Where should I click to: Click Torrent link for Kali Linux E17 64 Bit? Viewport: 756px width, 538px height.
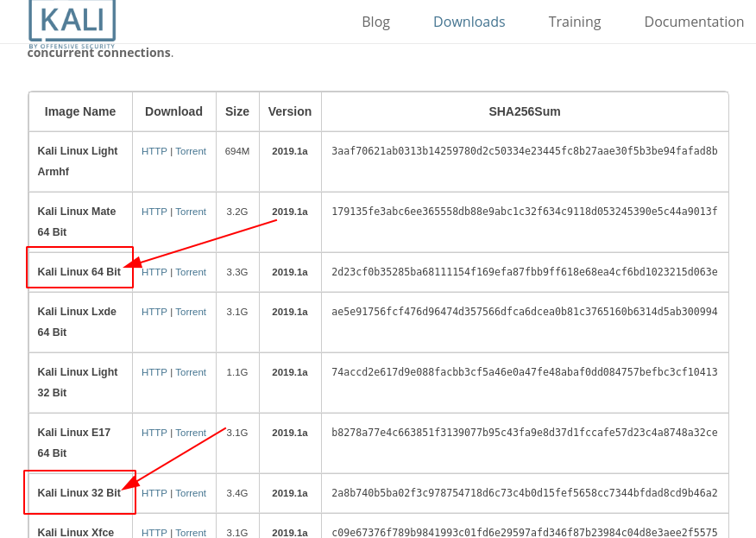click(x=191, y=433)
